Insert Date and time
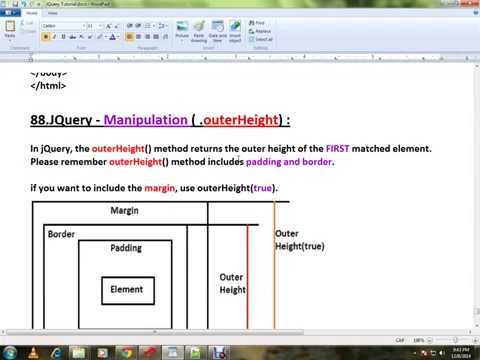 coord(218,31)
